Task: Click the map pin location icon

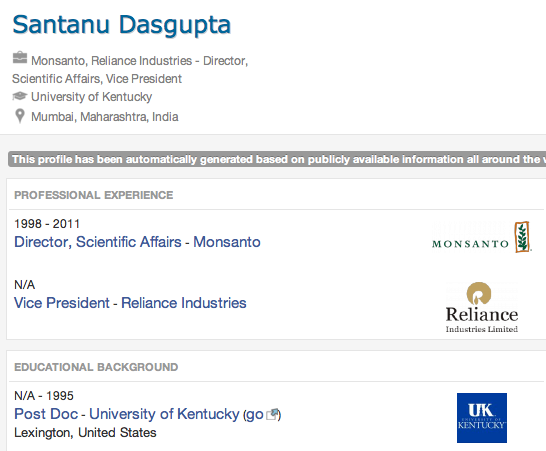Action: (20, 116)
